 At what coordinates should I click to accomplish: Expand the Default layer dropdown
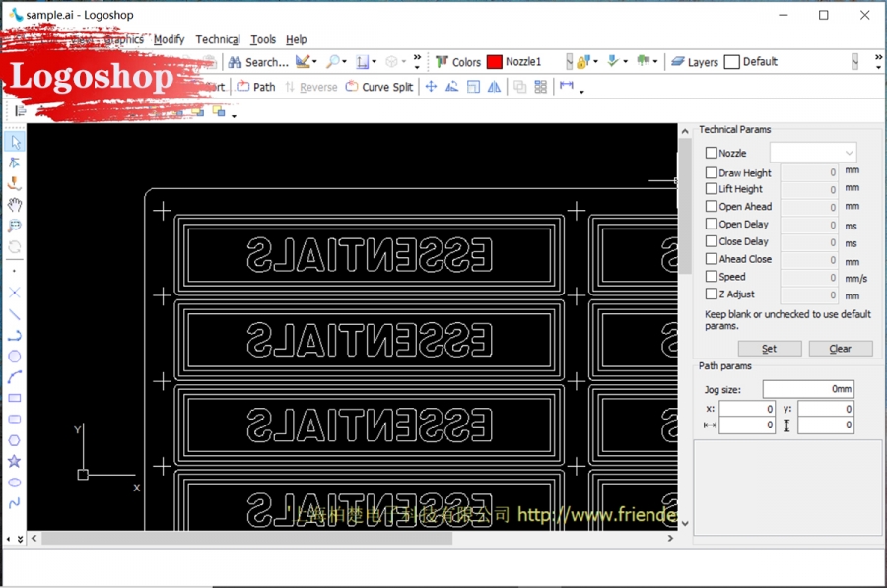[x=855, y=62]
